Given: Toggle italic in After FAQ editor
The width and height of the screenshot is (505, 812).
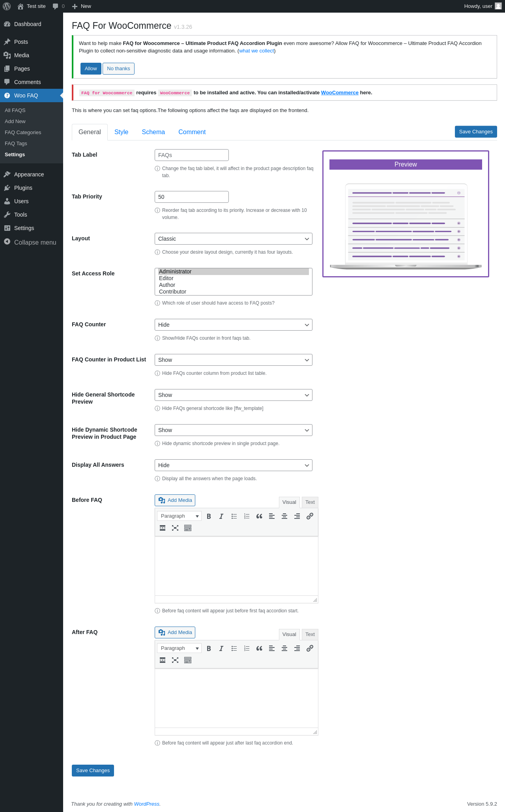Looking at the screenshot, I should [x=221, y=648].
